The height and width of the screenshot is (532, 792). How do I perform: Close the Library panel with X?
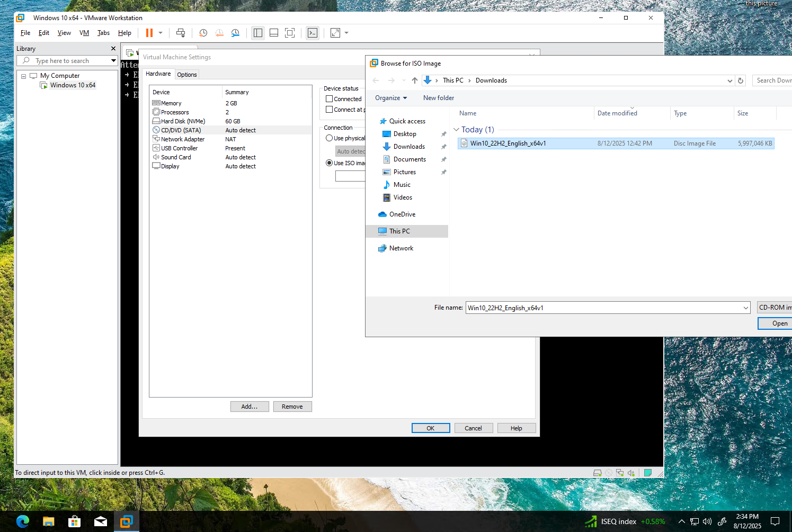point(113,48)
